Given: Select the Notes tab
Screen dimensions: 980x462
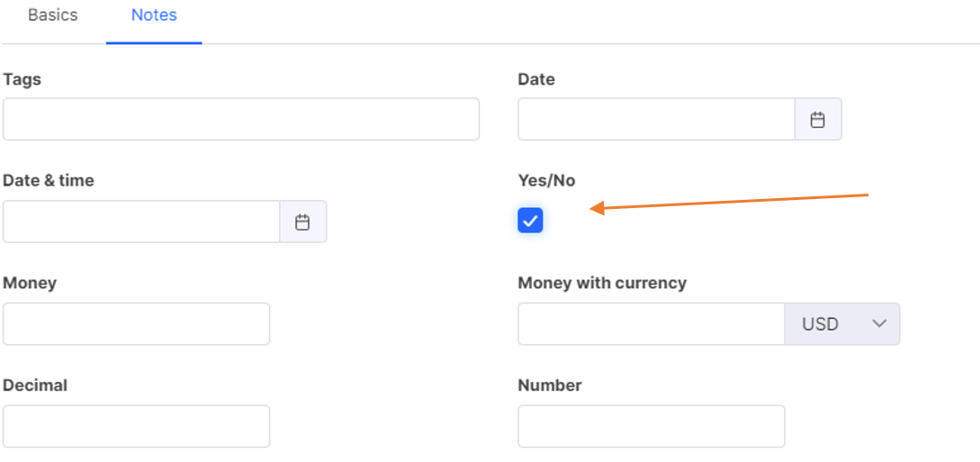Looking at the screenshot, I should 154,15.
